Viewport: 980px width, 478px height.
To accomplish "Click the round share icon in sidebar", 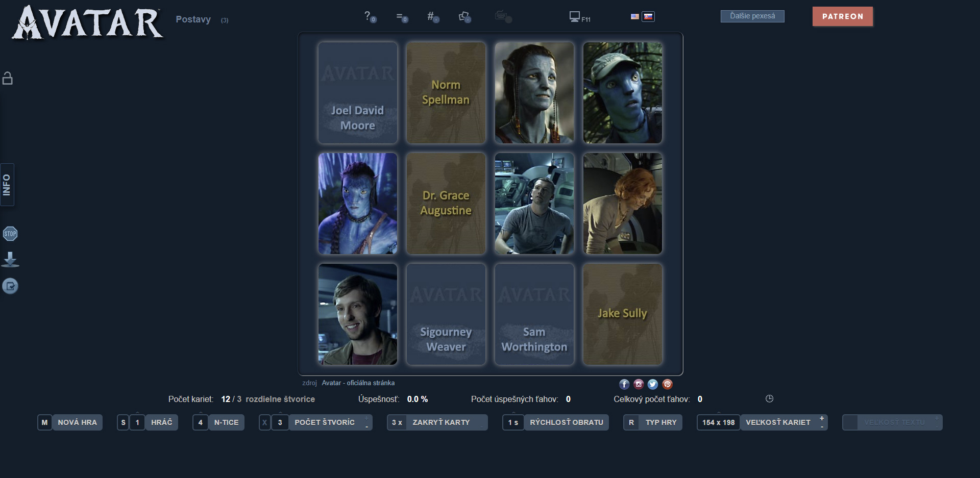I will pos(10,286).
